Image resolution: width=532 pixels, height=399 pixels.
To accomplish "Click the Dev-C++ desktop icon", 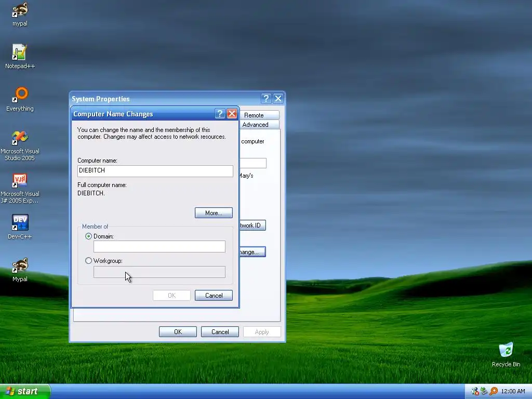I will [x=20, y=227].
